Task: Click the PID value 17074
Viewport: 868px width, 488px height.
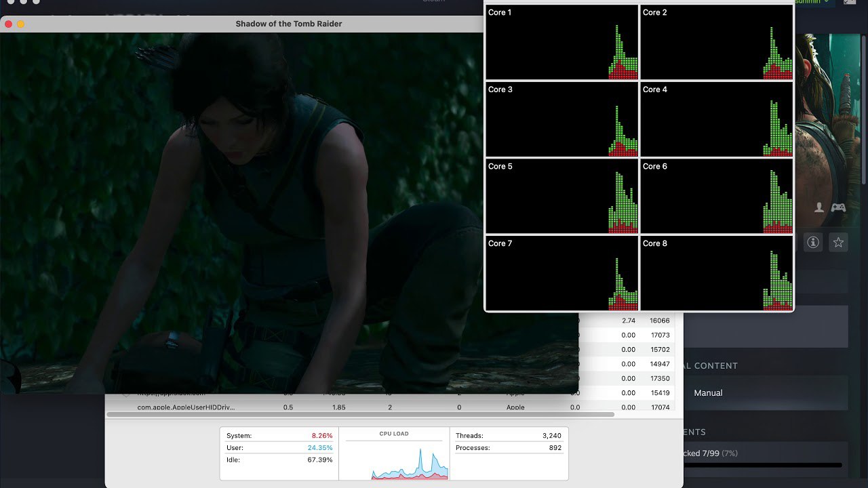Action: (660, 407)
